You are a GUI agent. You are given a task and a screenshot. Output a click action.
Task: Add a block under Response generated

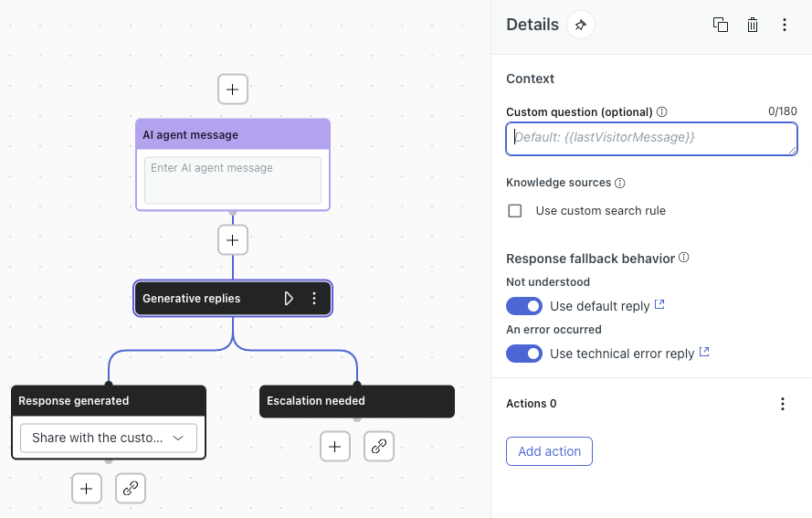point(87,489)
